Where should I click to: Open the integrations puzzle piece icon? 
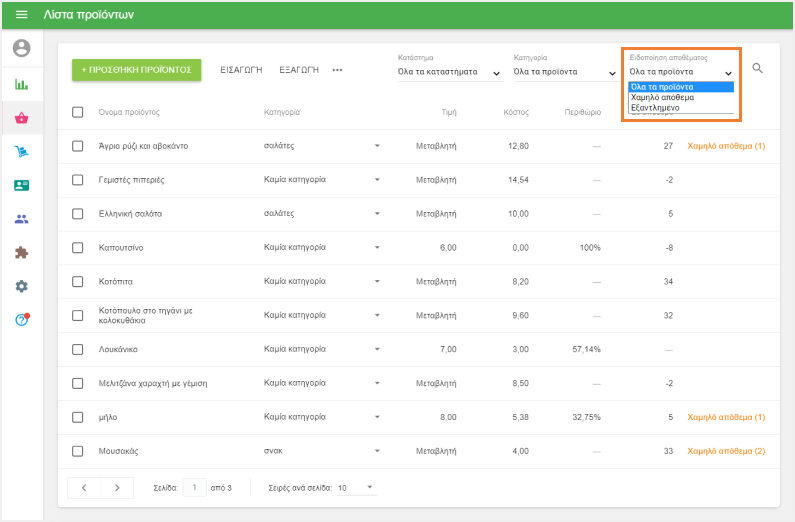click(21, 253)
